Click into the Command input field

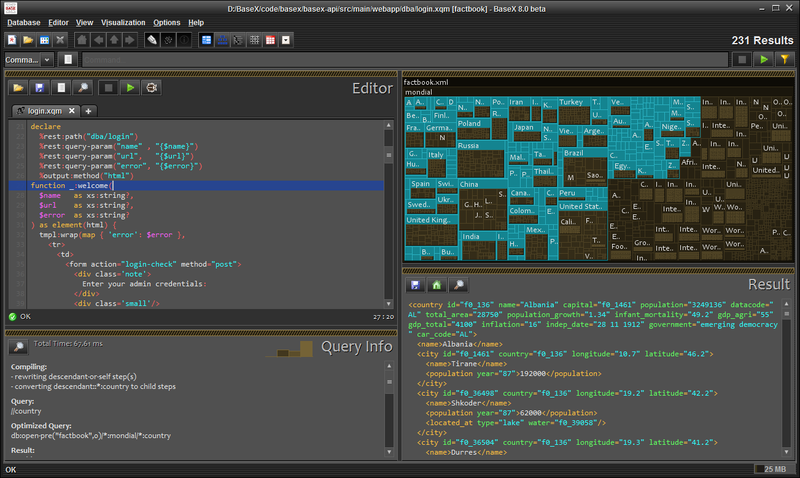click(405, 60)
